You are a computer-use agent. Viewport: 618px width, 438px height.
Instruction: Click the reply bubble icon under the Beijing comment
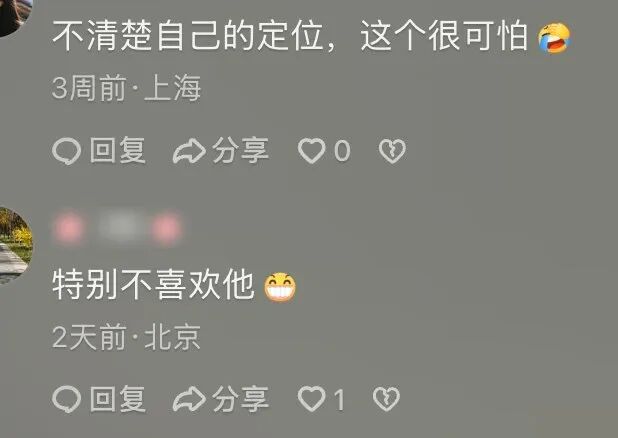66,399
